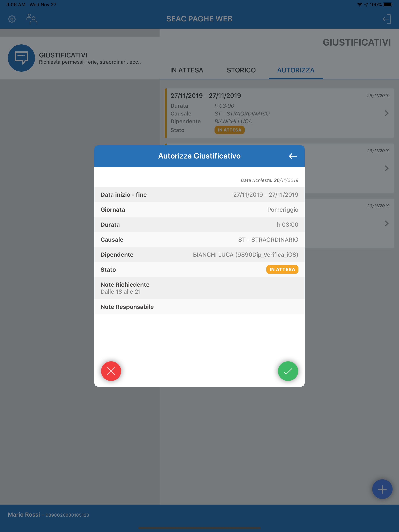This screenshot has height=532, width=399.
Task: Select GIUSTIFICATIVI menu entry in sidebar
Action: [x=80, y=58]
